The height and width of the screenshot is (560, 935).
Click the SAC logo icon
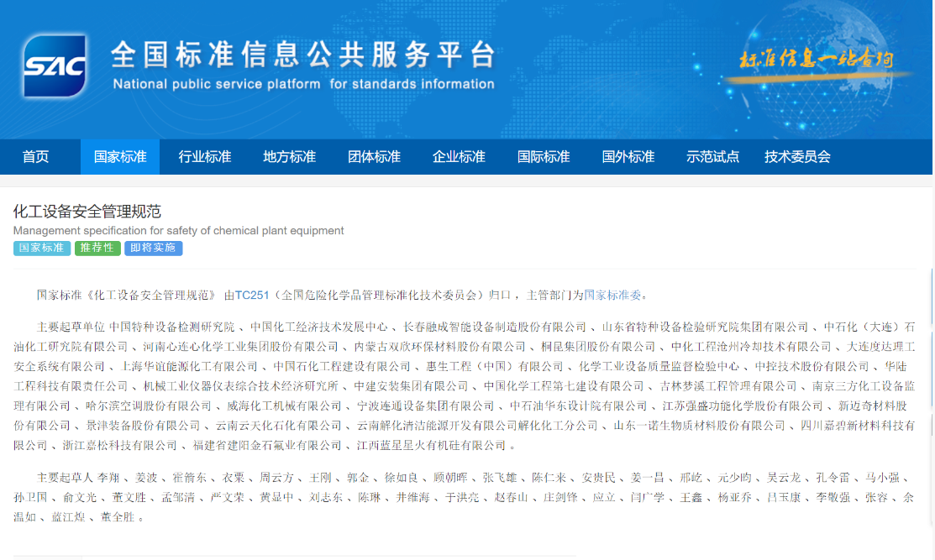coord(55,66)
